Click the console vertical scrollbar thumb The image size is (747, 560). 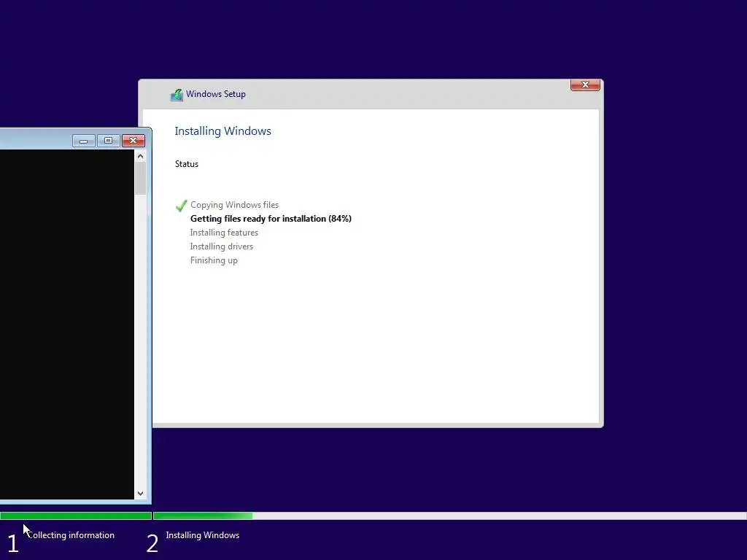[x=140, y=179]
